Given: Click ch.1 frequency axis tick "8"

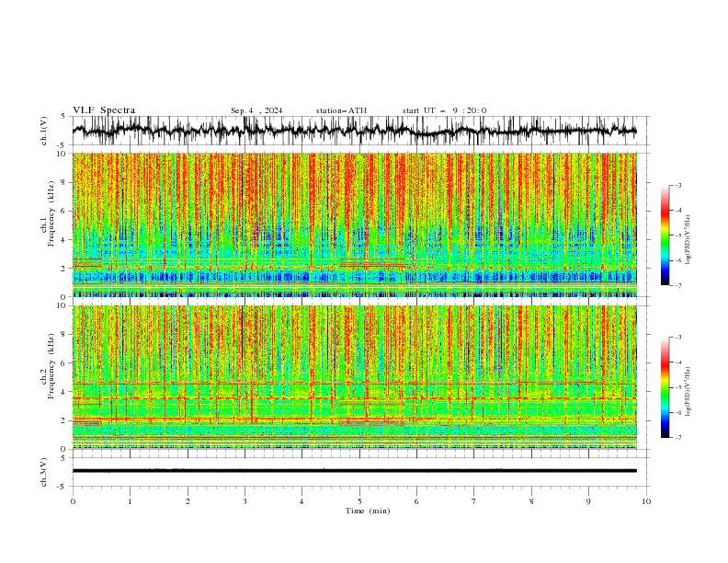Looking at the screenshot, I should pyautogui.click(x=64, y=182).
